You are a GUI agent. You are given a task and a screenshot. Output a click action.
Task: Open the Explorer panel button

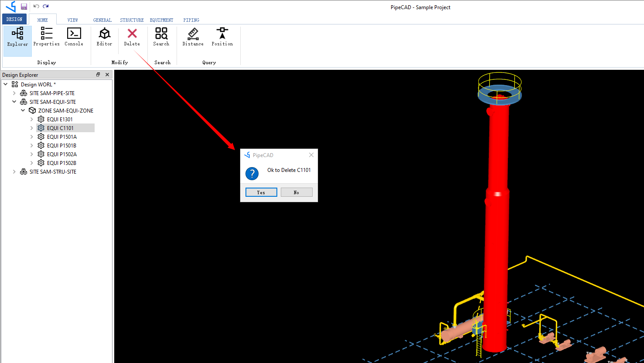[17, 41]
